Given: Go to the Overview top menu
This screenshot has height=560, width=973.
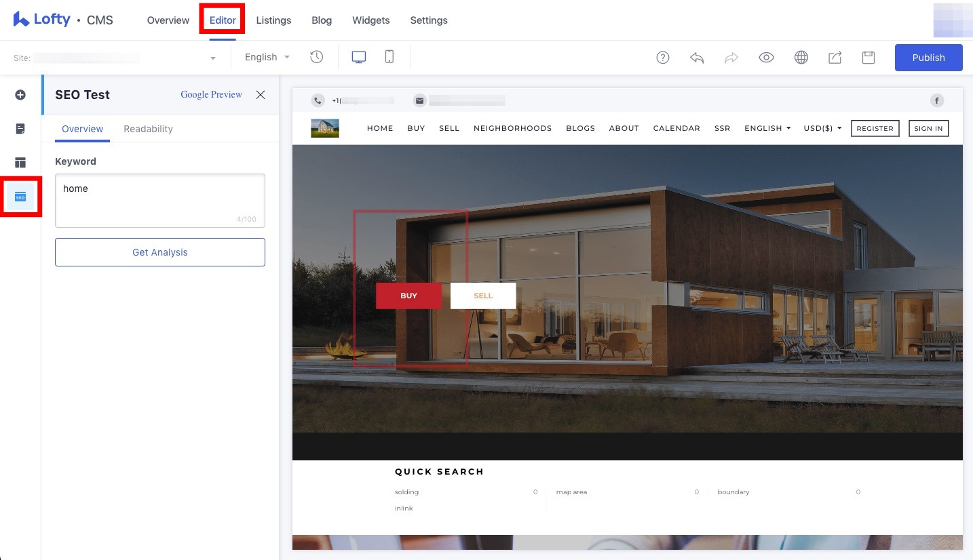Looking at the screenshot, I should pyautogui.click(x=168, y=20).
